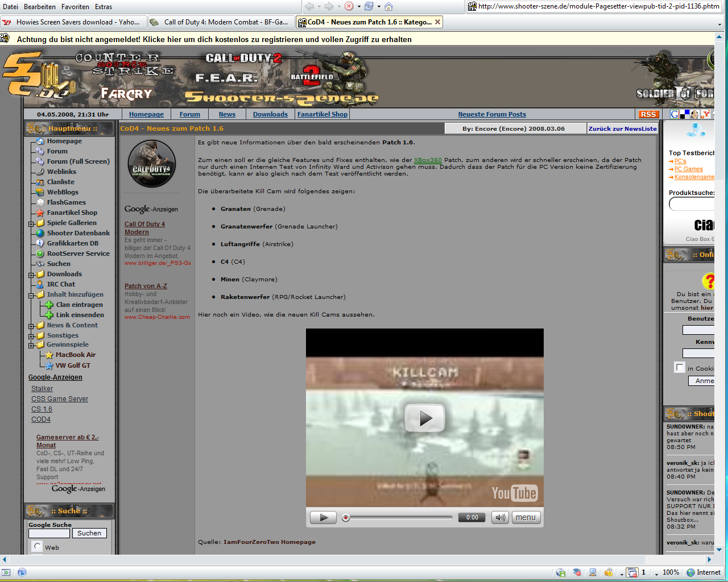Click the question mark icon in online box
This screenshot has width=728, height=582.
click(x=708, y=281)
